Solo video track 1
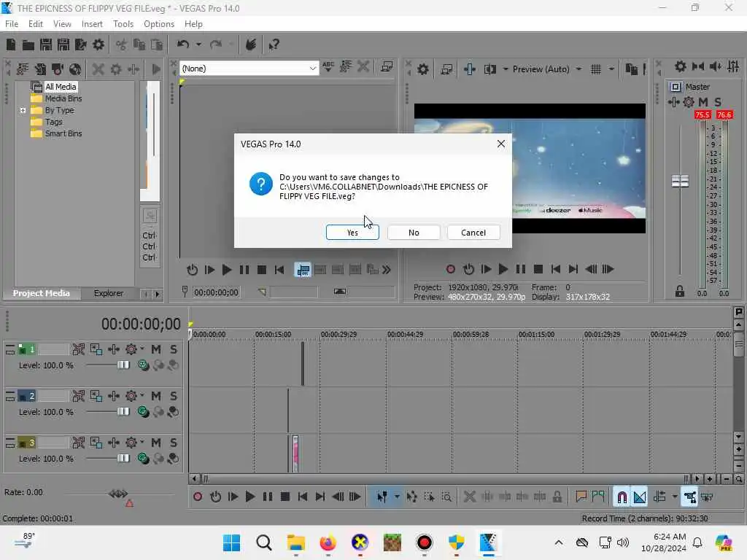The image size is (747, 560). [174, 349]
